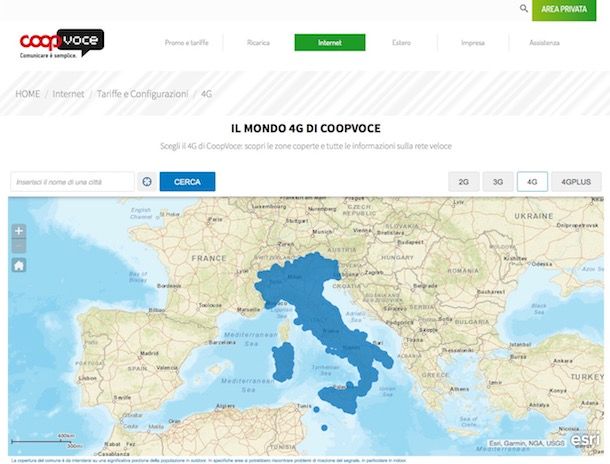
Task: Use the locate-me crosshair icon
Action: (x=147, y=182)
